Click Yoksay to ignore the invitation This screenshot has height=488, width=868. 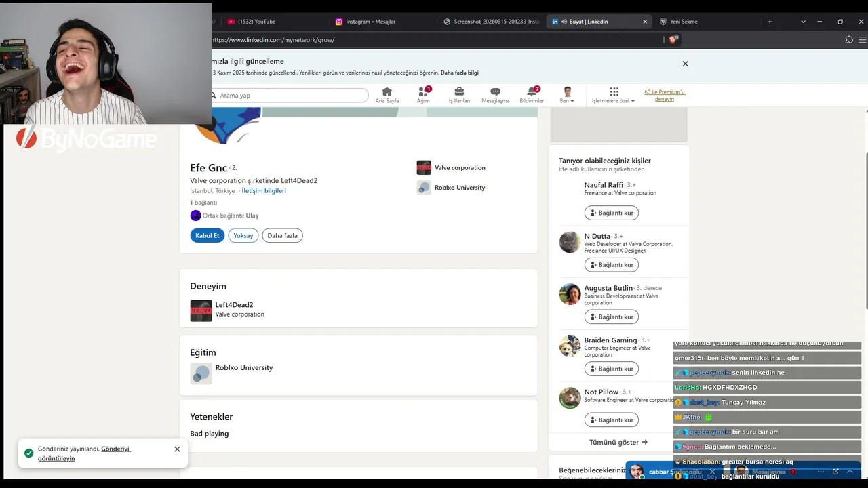pyautogui.click(x=243, y=235)
